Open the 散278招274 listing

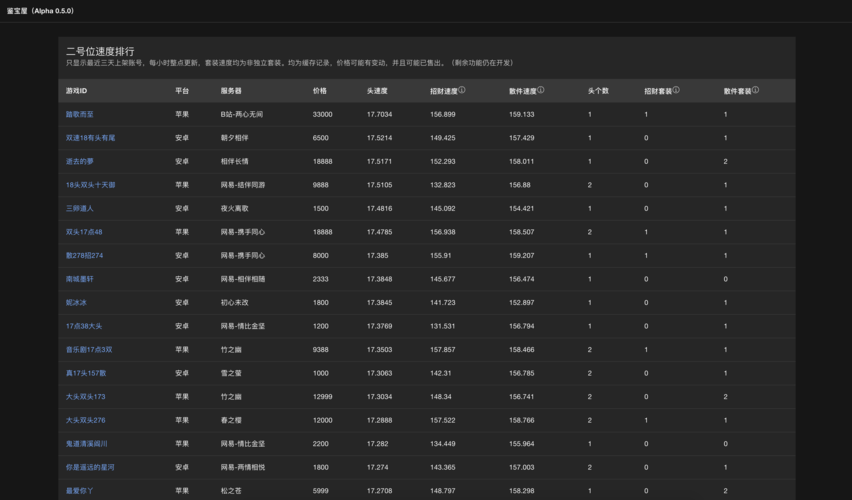click(85, 255)
